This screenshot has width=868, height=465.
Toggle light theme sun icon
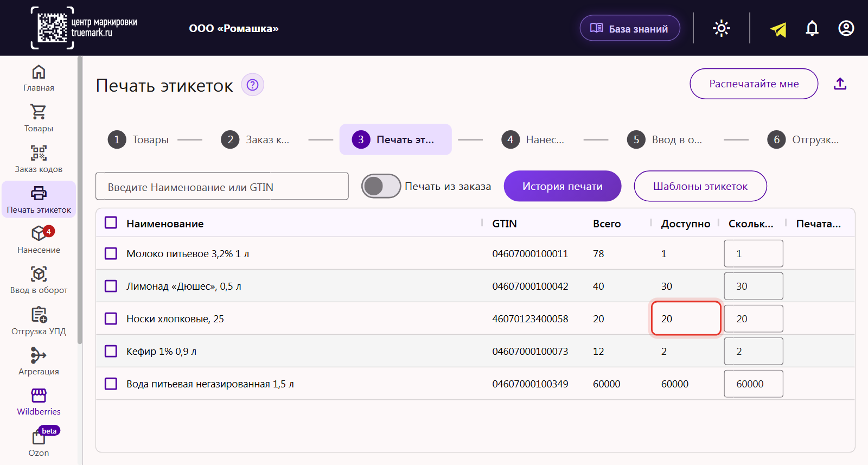[x=722, y=28]
